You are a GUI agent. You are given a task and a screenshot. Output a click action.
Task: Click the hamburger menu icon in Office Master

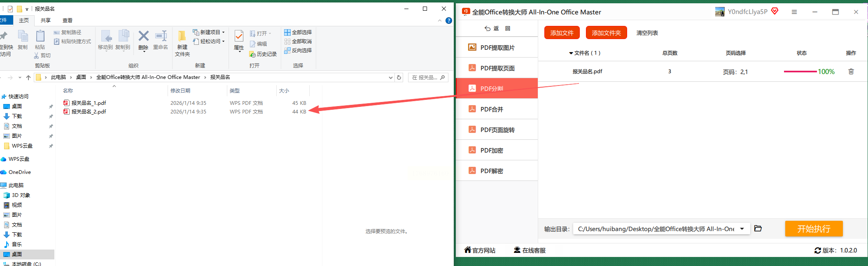[794, 12]
